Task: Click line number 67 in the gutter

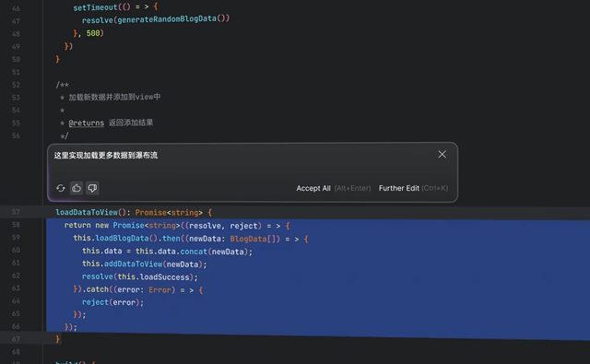Action: point(16,339)
